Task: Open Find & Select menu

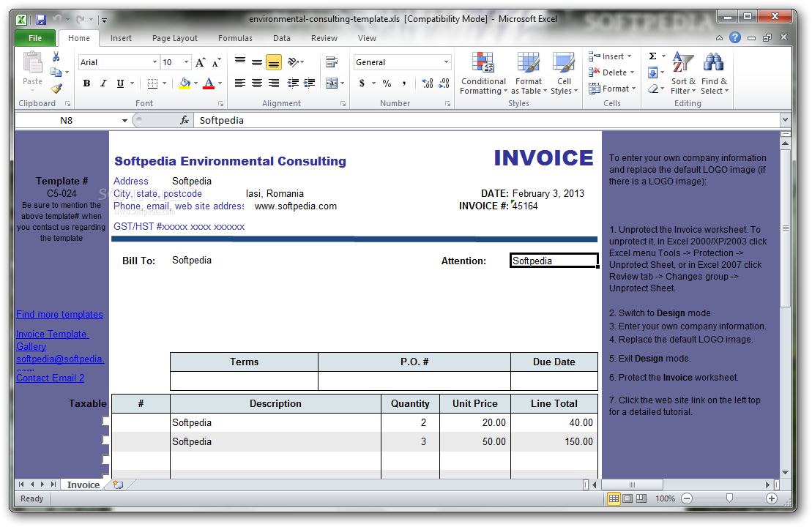Action: (x=714, y=73)
